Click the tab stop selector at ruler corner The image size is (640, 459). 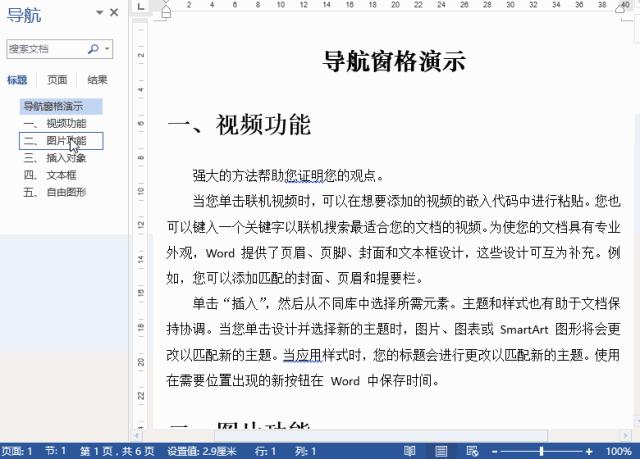(141, 6)
